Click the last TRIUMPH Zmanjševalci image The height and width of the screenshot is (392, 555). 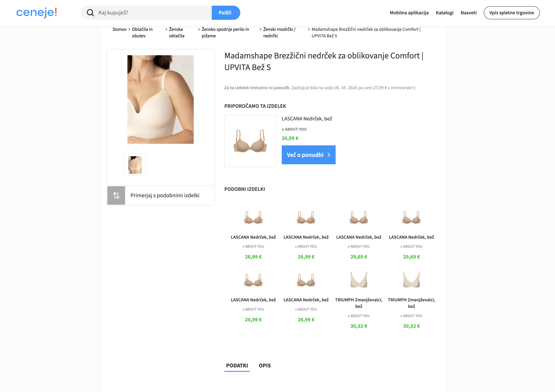411,280
